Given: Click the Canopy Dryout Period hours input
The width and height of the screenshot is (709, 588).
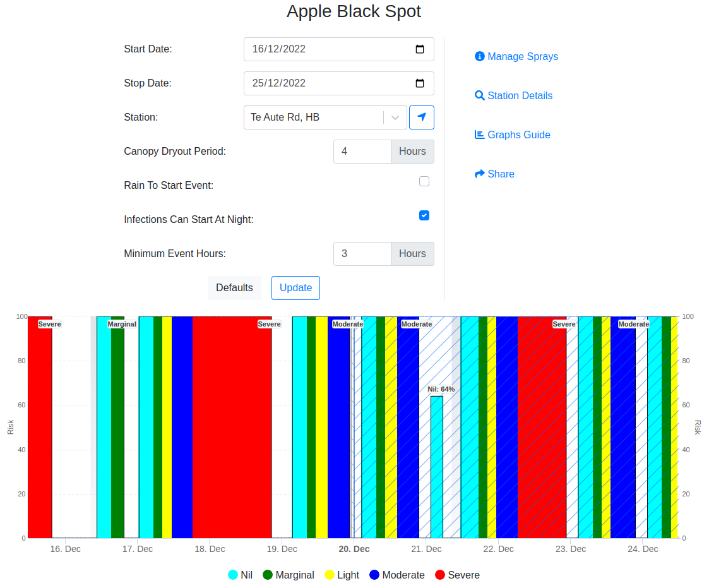Looking at the screenshot, I should point(362,152).
